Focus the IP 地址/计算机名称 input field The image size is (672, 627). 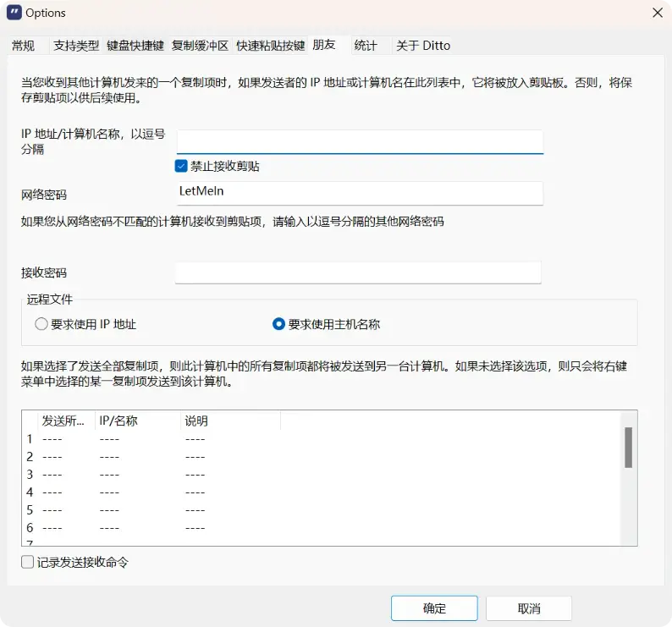[x=360, y=142]
